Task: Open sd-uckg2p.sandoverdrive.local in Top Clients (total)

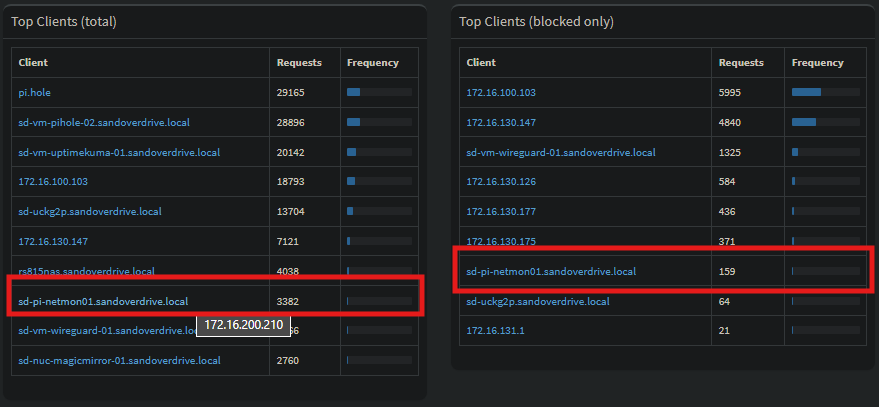Action: [90, 211]
